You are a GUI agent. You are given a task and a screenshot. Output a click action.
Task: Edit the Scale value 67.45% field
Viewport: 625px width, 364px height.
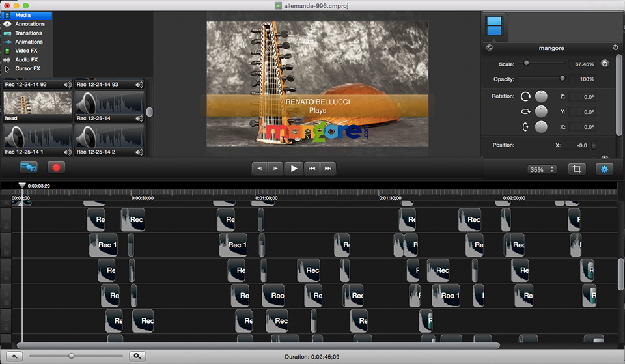coord(583,64)
